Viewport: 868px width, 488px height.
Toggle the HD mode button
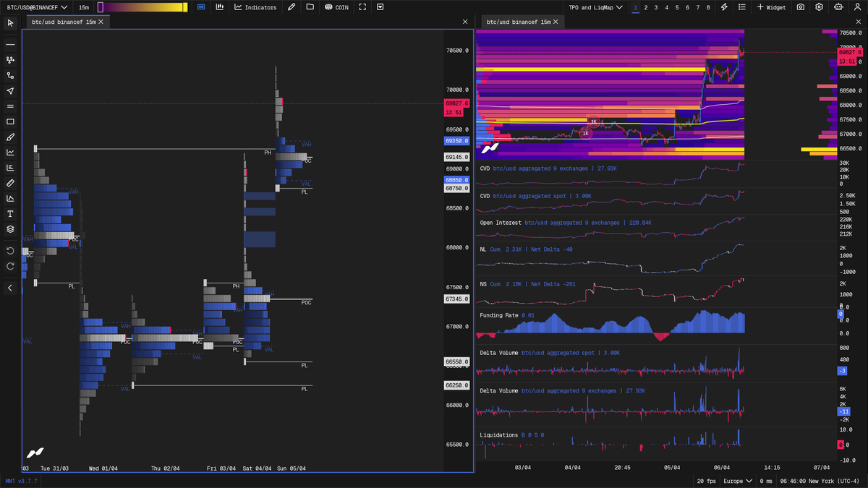[x=200, y=7]
